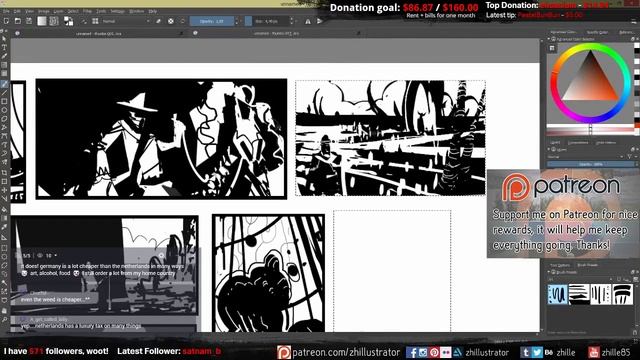Toggle preserve alpha in toolbar
Screen dimensions: 640x360
coord(171,21)
